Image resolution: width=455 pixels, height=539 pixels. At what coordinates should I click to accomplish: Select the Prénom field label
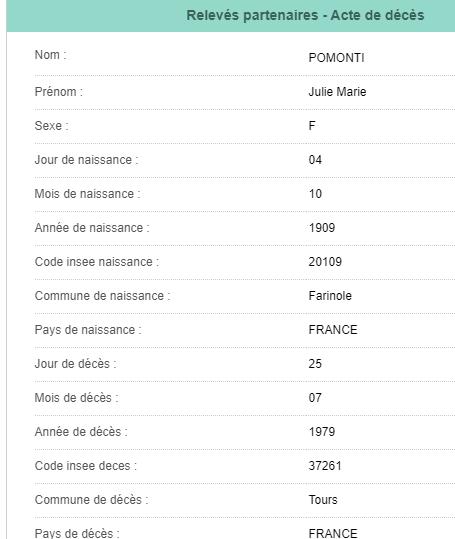[x=59, y=92]
